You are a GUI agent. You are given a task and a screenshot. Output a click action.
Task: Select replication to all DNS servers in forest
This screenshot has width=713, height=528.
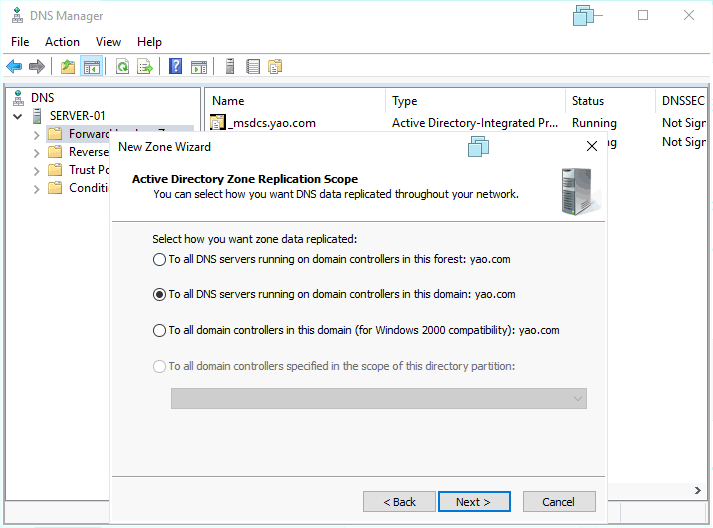click(x=159, y=260)
